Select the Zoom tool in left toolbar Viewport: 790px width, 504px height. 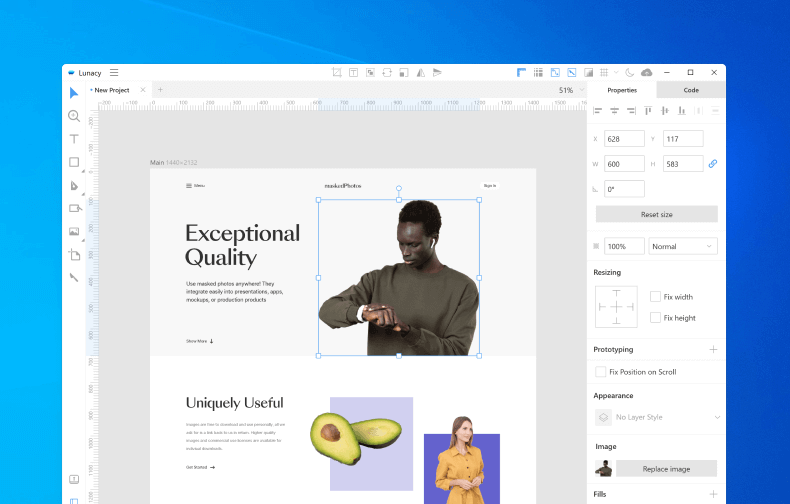click(x=74, y=116)
